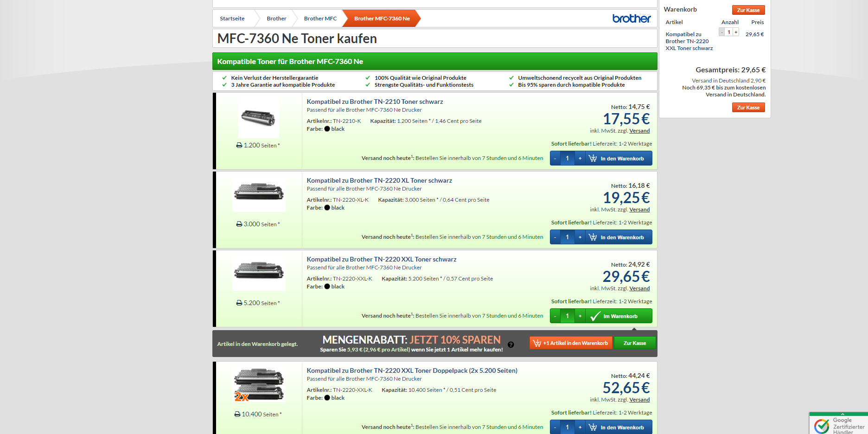Increase the TN-2220 XXL toner quantity

point(580,316)
